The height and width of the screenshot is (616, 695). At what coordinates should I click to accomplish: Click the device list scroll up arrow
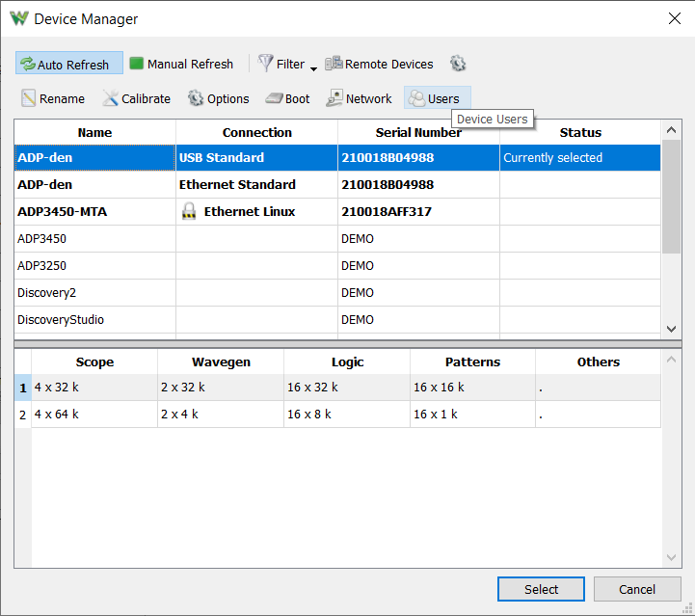coord(671,130)
